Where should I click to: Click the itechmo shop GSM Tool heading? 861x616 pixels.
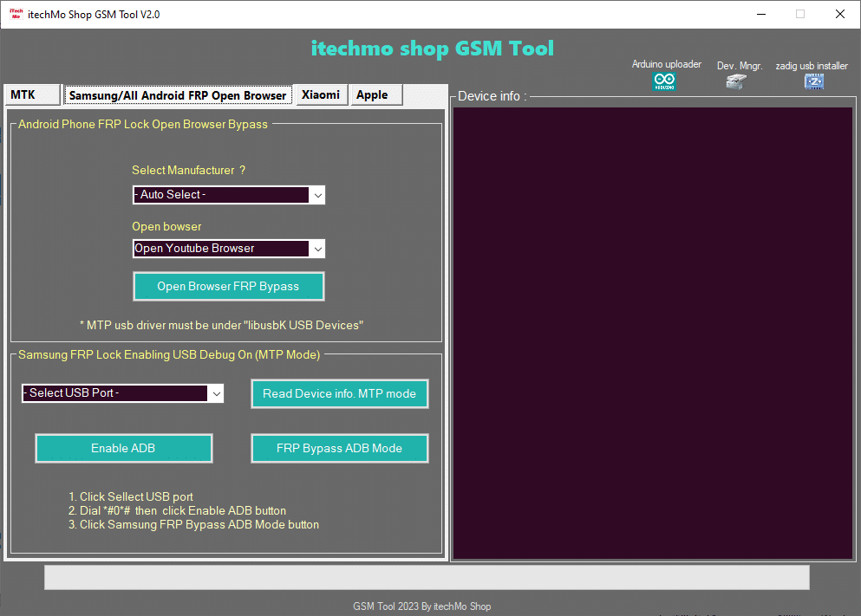click(x=432, y=49)
